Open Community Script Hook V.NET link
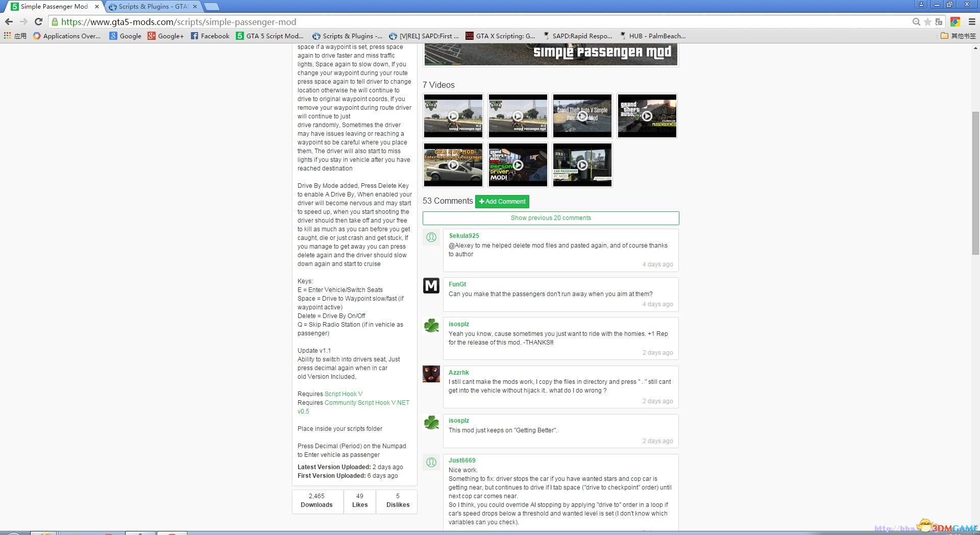The height and width of the screenshot is (535, 980). click(353, 407)
